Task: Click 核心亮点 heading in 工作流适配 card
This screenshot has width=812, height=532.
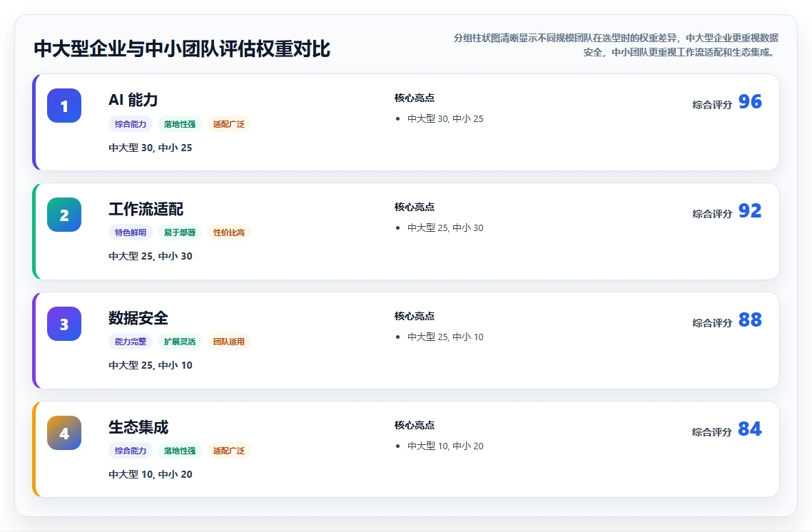Action: [415, 207]
